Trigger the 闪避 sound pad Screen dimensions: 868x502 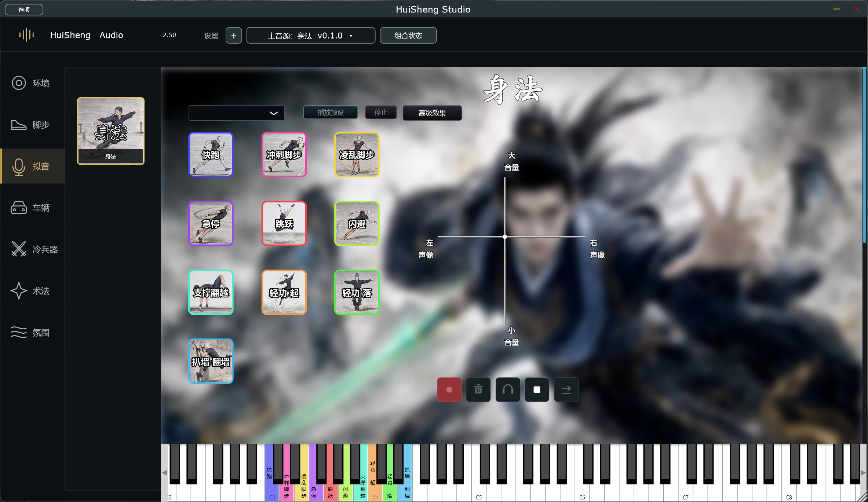[x=357, y=223]
